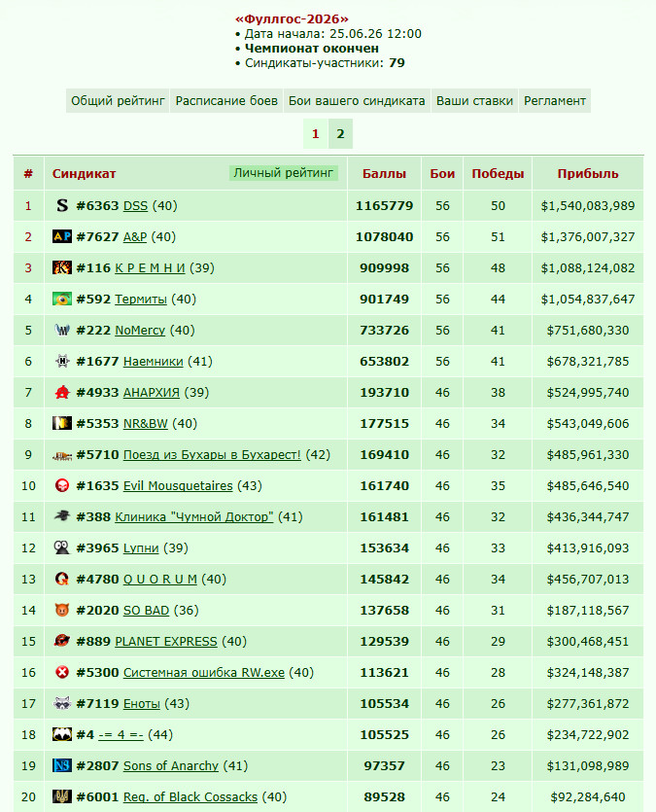Viewport: 656px width, 812px height.
Task: Open the Ваши ставки tab
Action: 474,101
